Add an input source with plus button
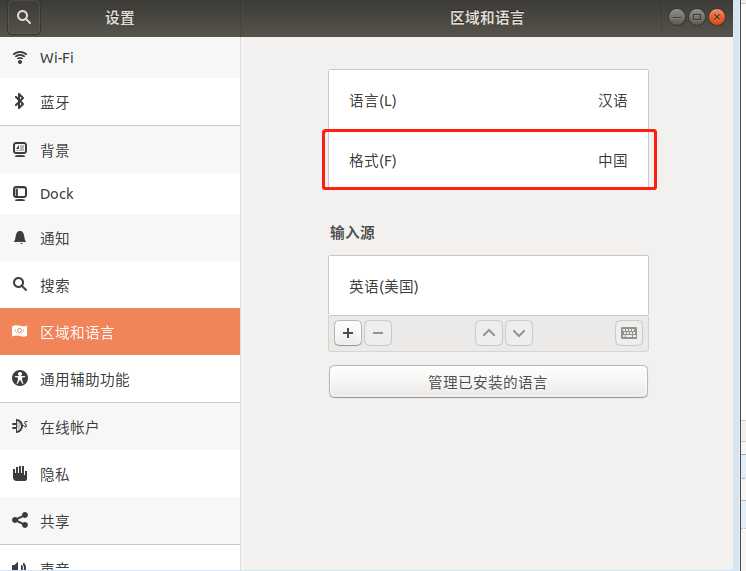 [x=348, y=333]
